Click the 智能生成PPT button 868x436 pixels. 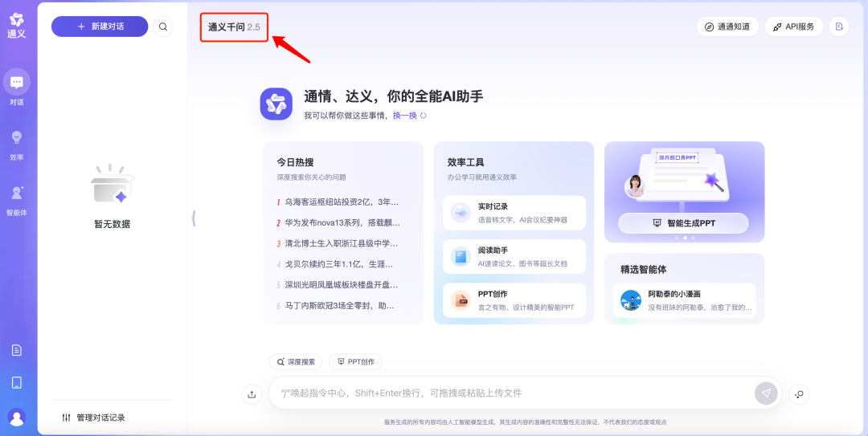(x=683, y=223)
